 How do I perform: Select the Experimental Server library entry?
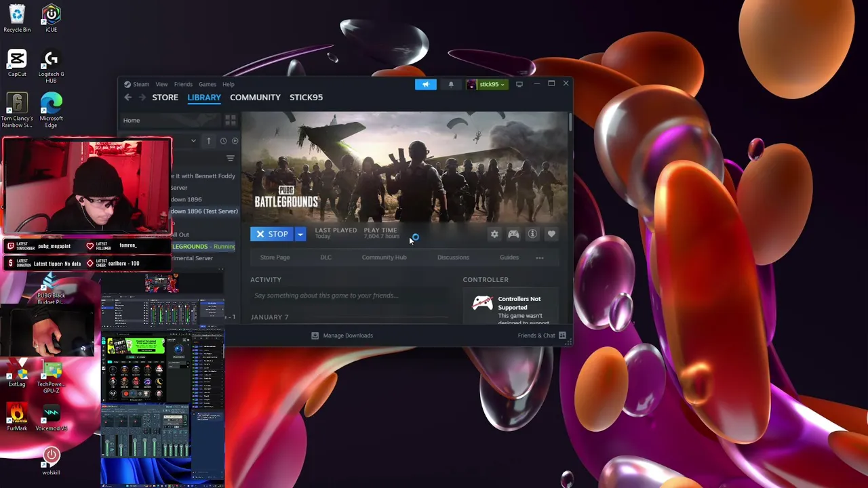tap(192, 258)
